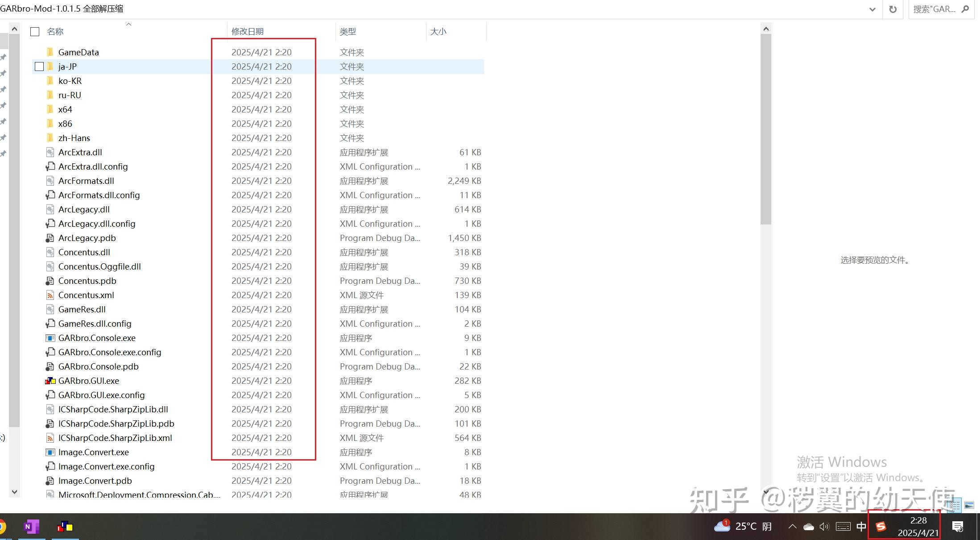Open OneNote from the taskbar
980x540 pixels.
pyautogui.click(x=31, y=527)
